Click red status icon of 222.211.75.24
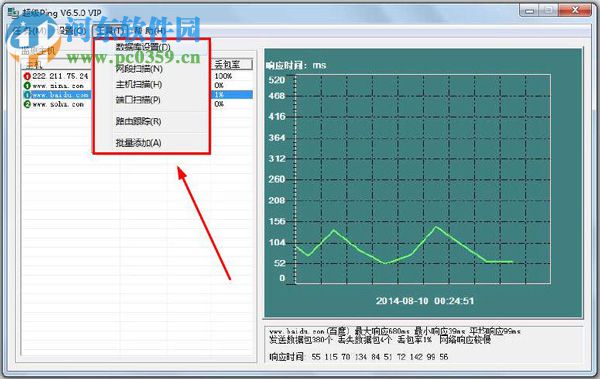Screen dimensions: 600x379 click(x=27, y=76)
